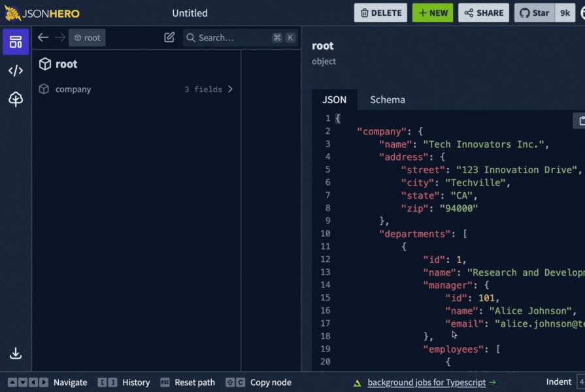Select the column view in the sidebar

point(15,41)
